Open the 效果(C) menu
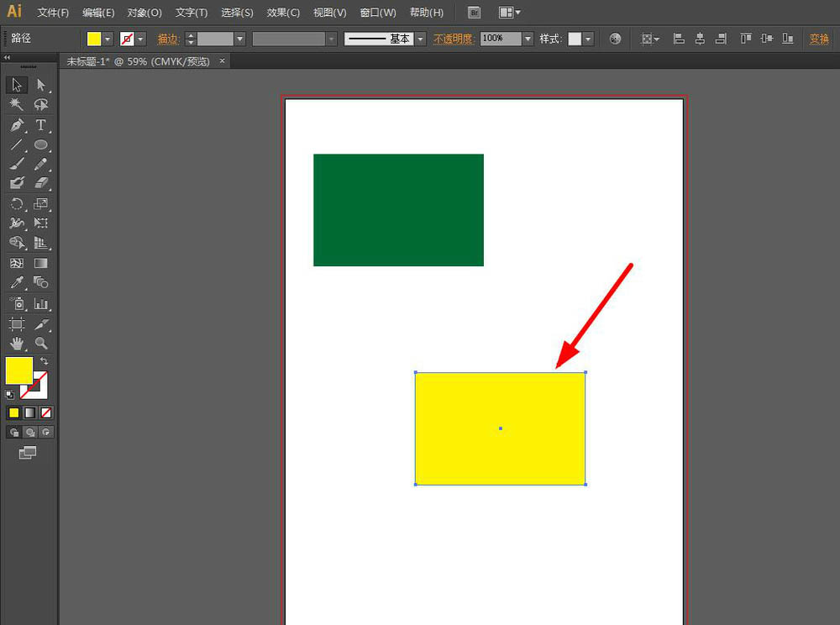840x625 pixels. [x=282, y=13]
